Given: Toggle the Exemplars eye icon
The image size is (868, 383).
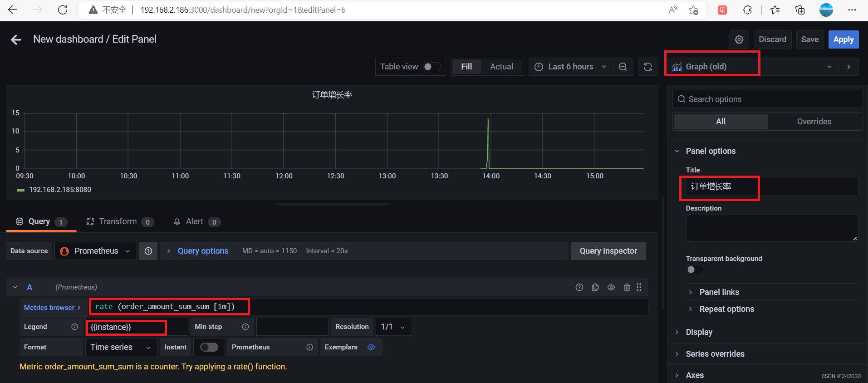Looking at the screenshot, I should click(x=371, y=347).
